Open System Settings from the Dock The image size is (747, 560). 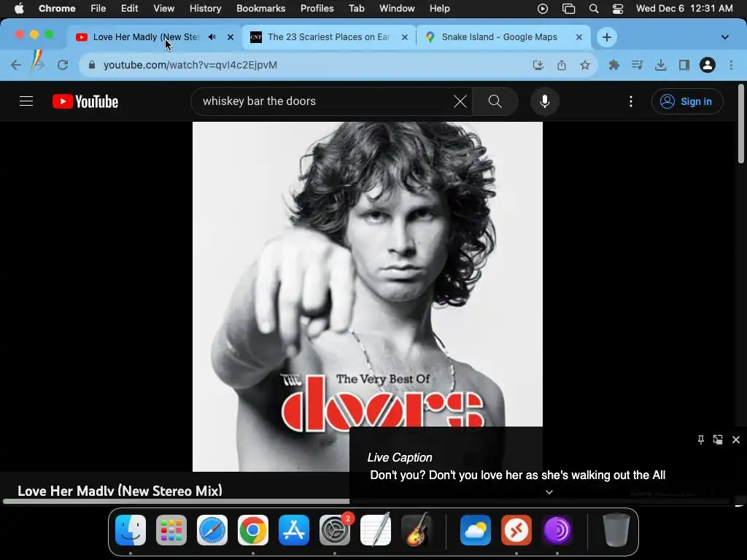(334, 529)
